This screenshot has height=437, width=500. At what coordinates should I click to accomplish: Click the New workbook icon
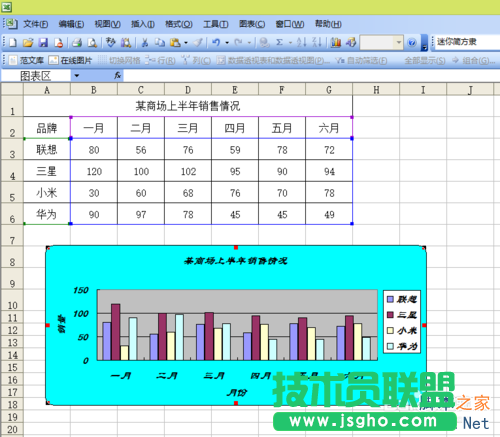point(13,42)
